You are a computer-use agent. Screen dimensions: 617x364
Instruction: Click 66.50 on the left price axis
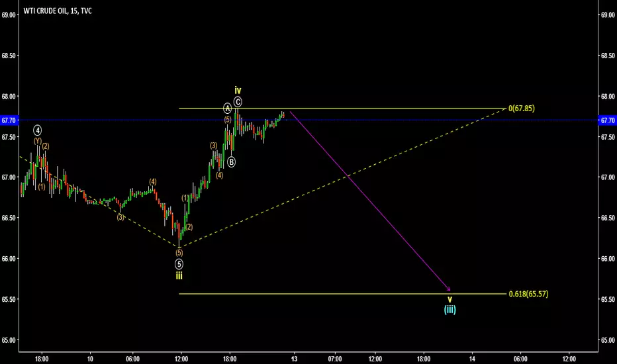9,218
